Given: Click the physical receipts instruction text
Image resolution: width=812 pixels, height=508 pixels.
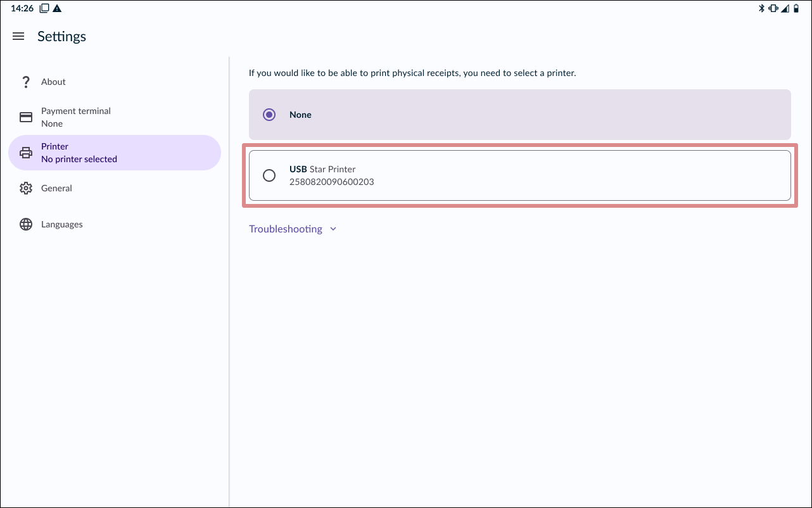Looking at the screenshot, I should 412,73.
